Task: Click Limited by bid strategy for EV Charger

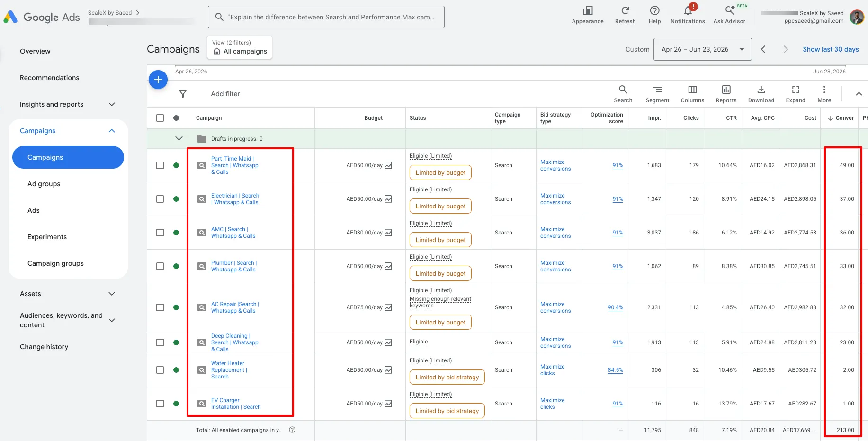Action: click(447, 411)
